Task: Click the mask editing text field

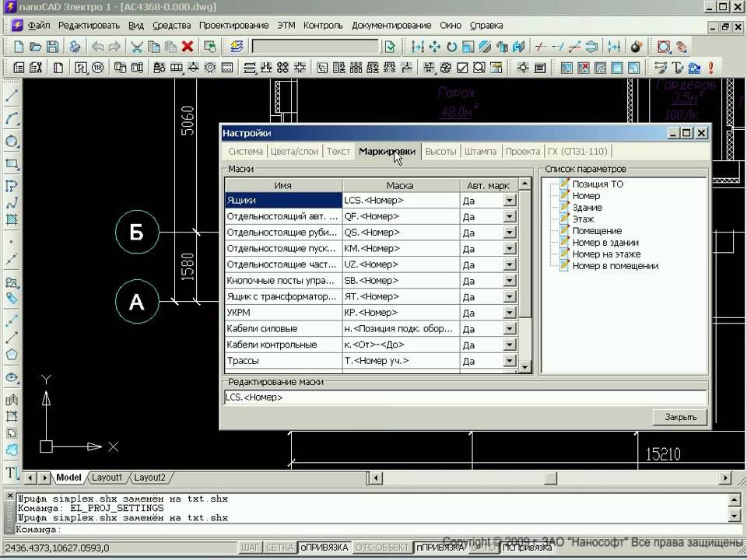Action: [x=465, y=397]
